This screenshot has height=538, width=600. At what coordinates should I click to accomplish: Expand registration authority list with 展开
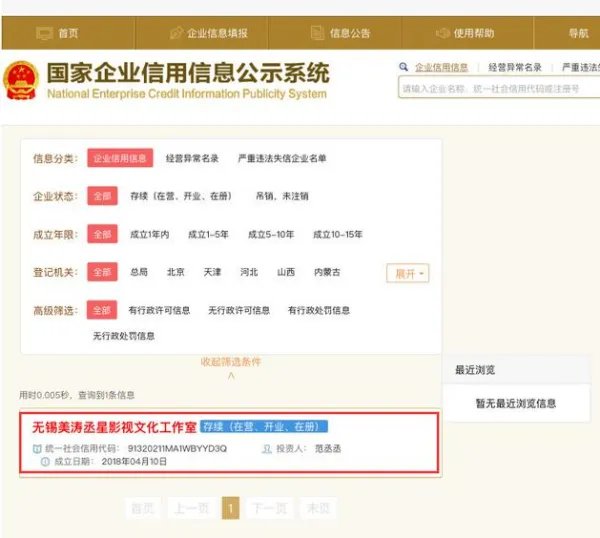(x=407, y=273)
